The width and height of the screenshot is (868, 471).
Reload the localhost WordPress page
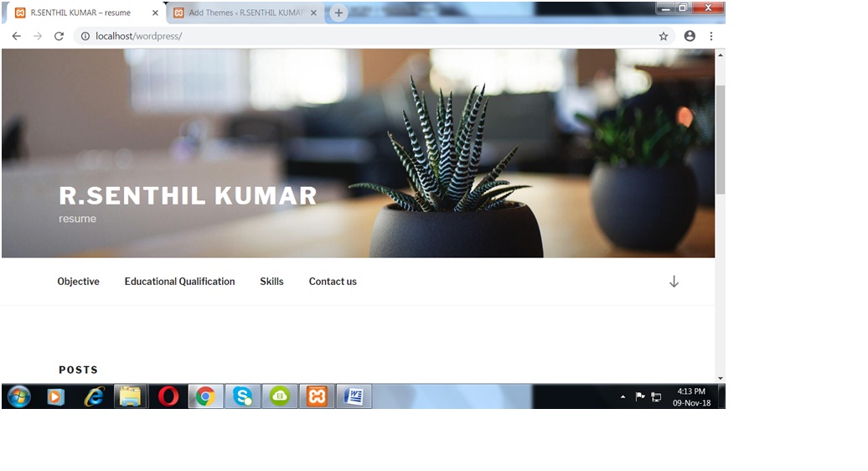click(x=59, y=36)
